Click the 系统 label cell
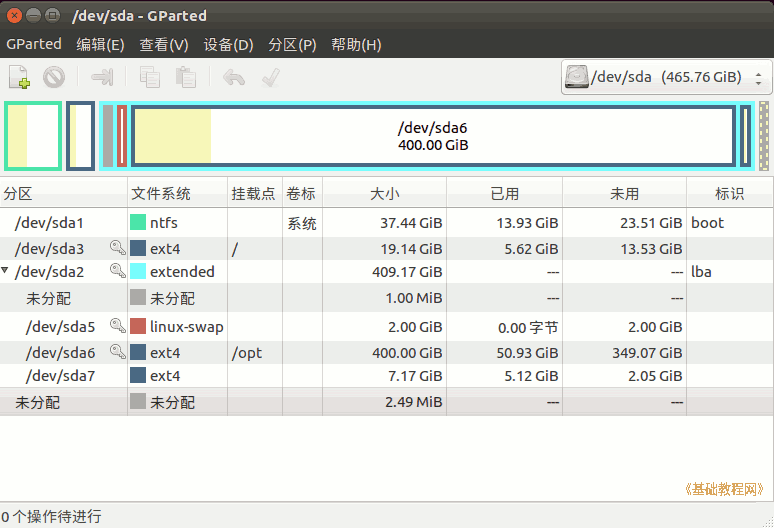Viewport: 774px width, 528px height. pos(302,224)
